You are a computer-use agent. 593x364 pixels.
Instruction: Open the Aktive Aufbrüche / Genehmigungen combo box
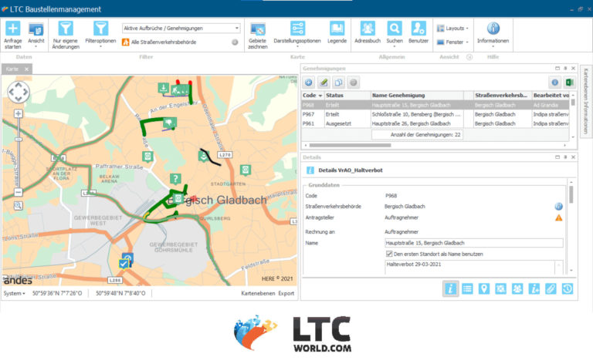(181, 29)
